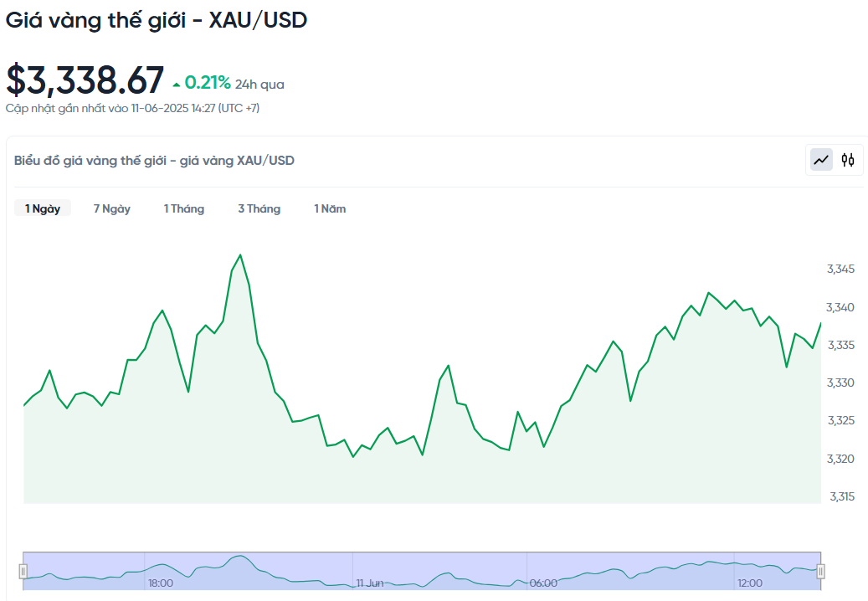Click the 3,325 y-axis label
The width and height of the screenshot is (868, 601).
[x=841, y=420]
